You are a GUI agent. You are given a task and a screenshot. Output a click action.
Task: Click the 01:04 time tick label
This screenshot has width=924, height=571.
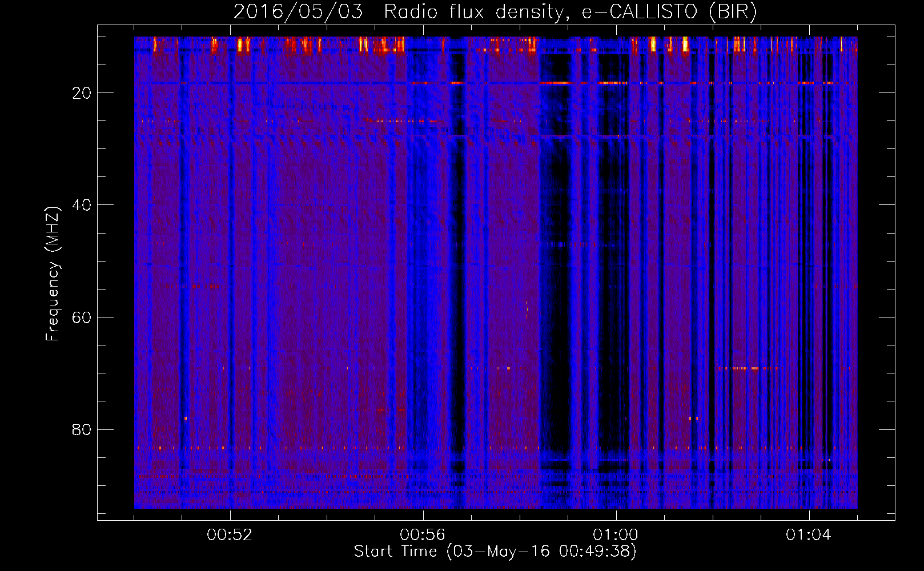809,535
